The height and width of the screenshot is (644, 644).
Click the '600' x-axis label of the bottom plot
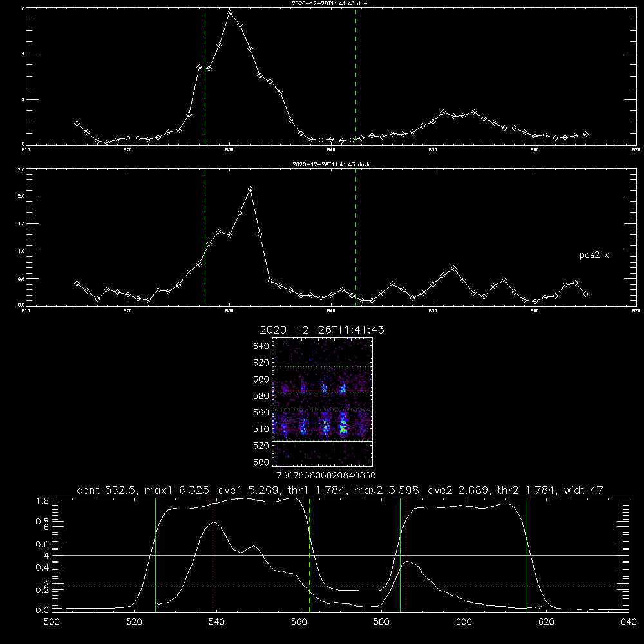[464, 622]
